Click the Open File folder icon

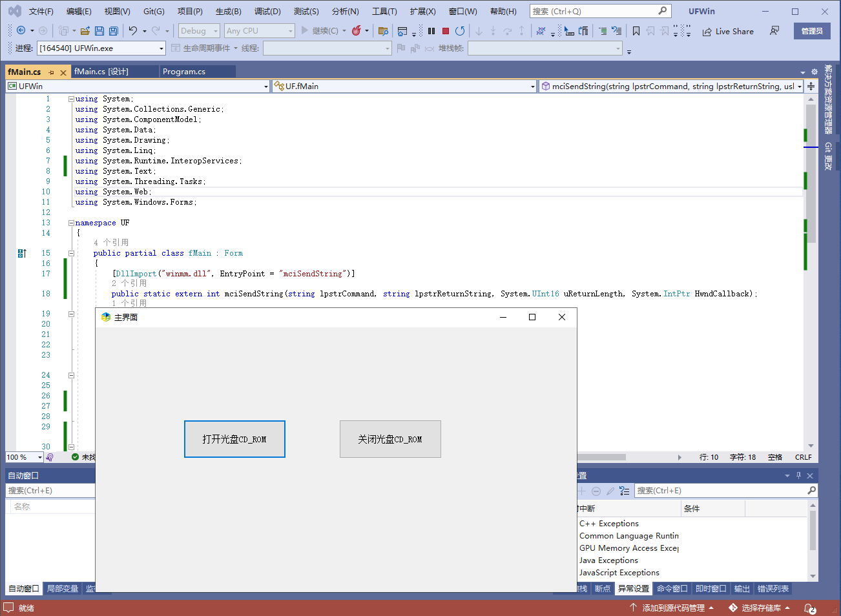point(85,30)
